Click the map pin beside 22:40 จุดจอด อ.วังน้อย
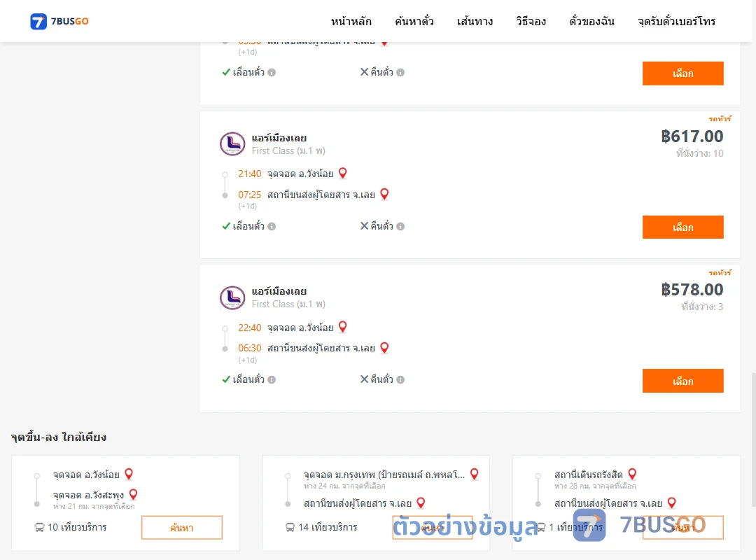Image resolution: width=756 pixels, height=560 pixels. click(343, 327)
